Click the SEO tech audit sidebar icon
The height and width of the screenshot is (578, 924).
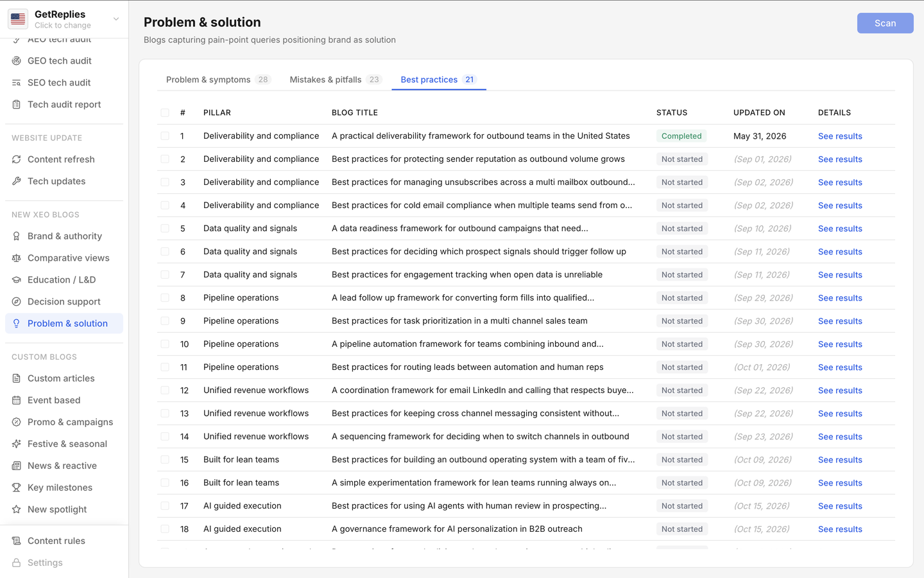pyautogui.click(x=17, y=83)
